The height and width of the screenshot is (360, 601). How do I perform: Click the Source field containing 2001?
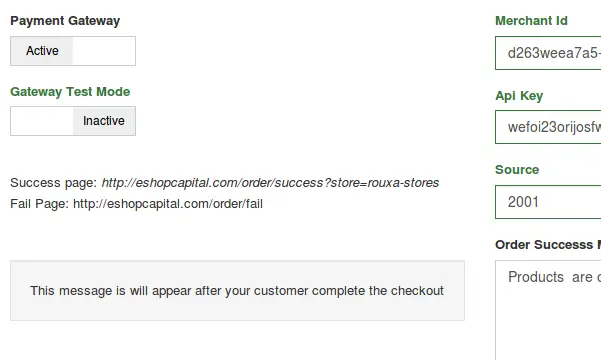coord(548,202)
